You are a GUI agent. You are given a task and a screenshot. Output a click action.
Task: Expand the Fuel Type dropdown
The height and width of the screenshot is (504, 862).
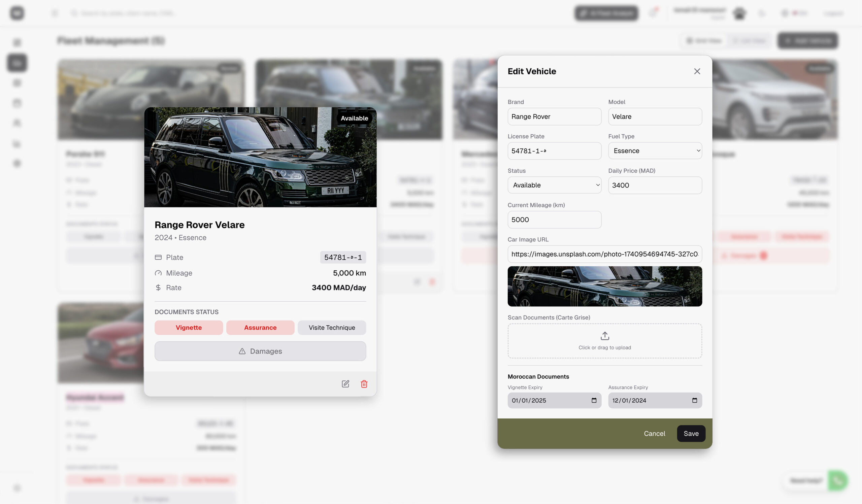(x=655, y=151)
